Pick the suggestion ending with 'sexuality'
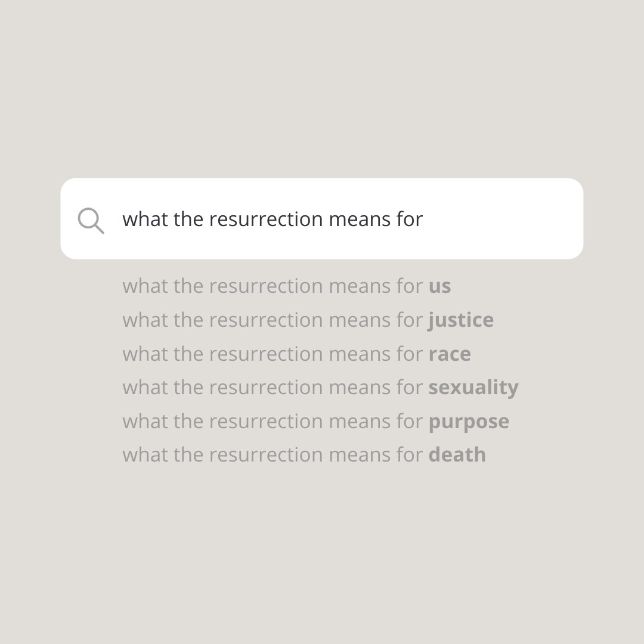644x644 pixels. click(x=320, y=388)
